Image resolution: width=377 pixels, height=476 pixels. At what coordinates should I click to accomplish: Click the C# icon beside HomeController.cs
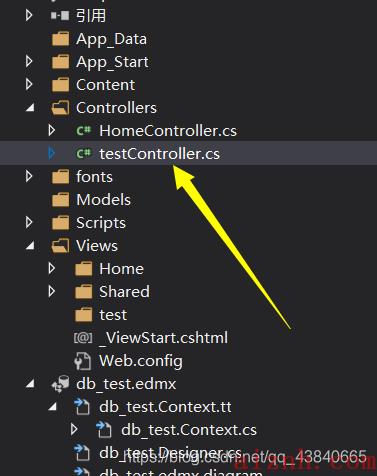pos(84,130)
